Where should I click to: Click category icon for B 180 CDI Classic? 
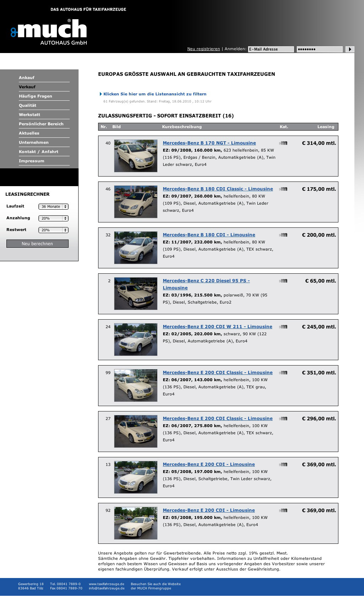click(283, 189)
